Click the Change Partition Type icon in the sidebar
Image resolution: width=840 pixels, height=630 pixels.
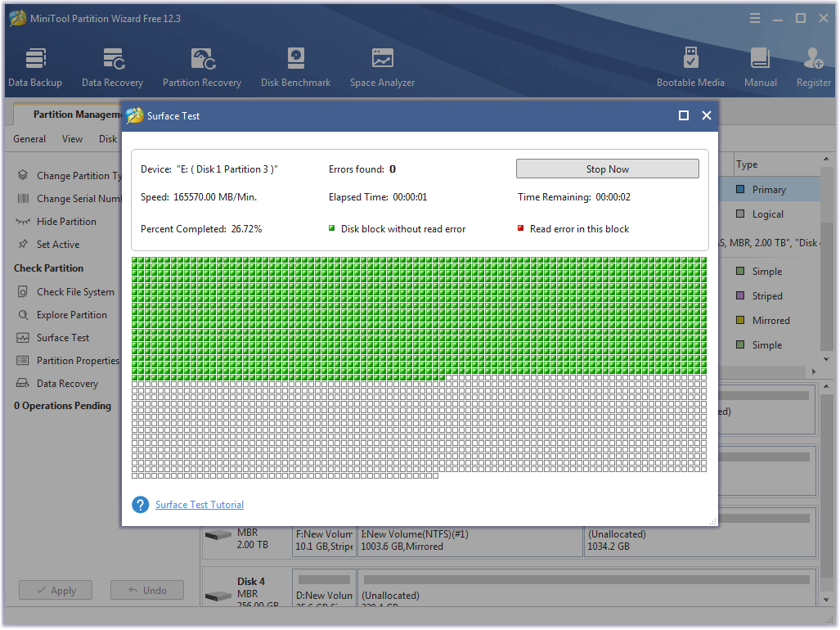tap(23, 175)
